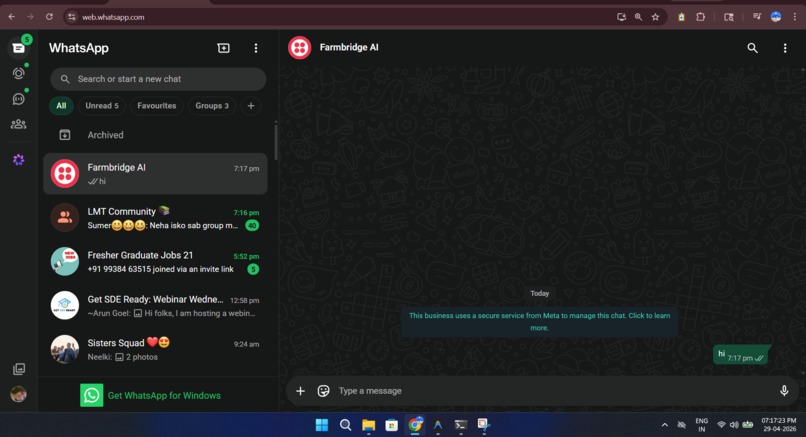This screenshot has width=806, height=437.
Task: Open Get SDE Ready Webinar chat
Action: (155, 305)
